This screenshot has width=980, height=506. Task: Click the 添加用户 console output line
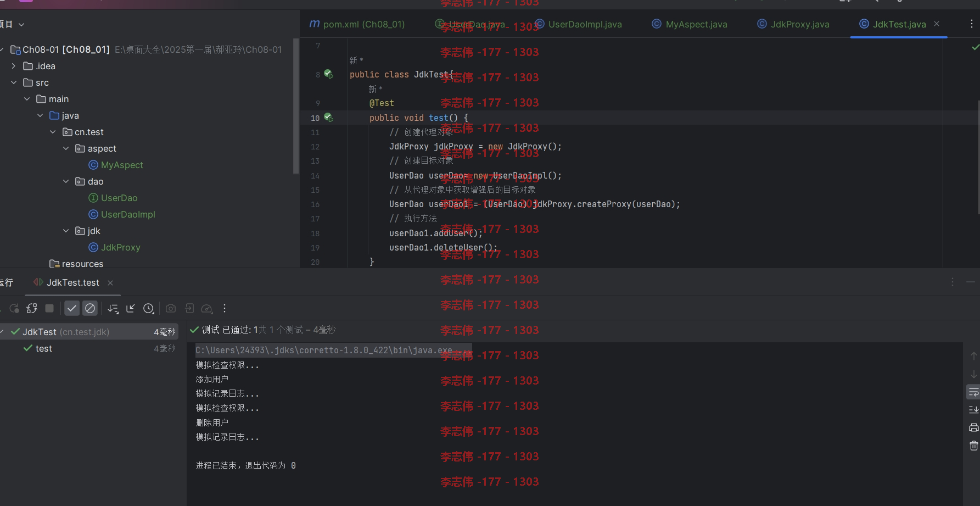pos(212,379)
